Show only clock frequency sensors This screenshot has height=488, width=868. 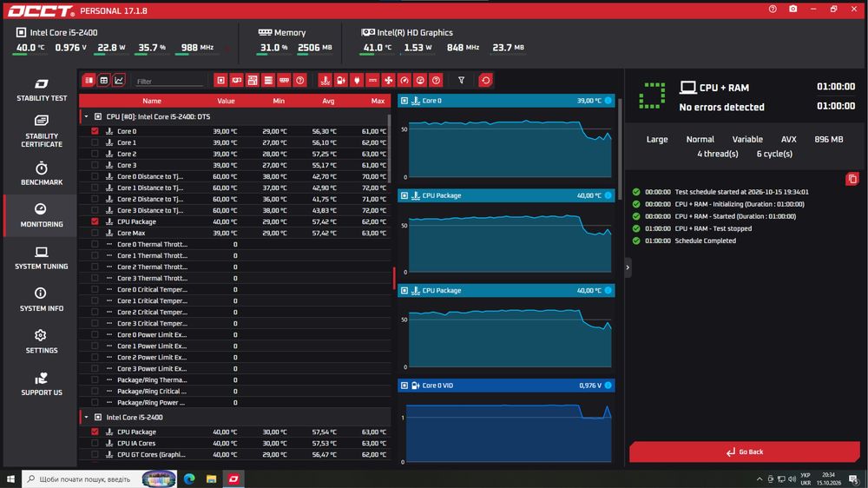click(404, 80)
